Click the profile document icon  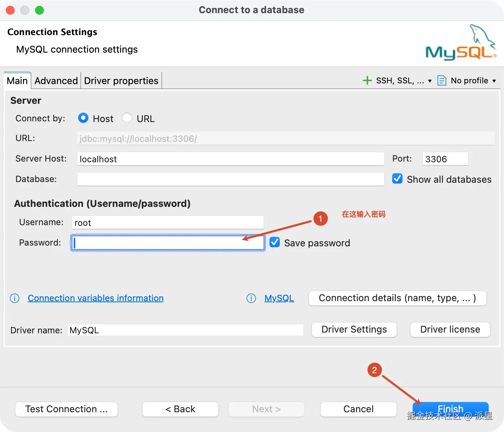click(442, 80)
